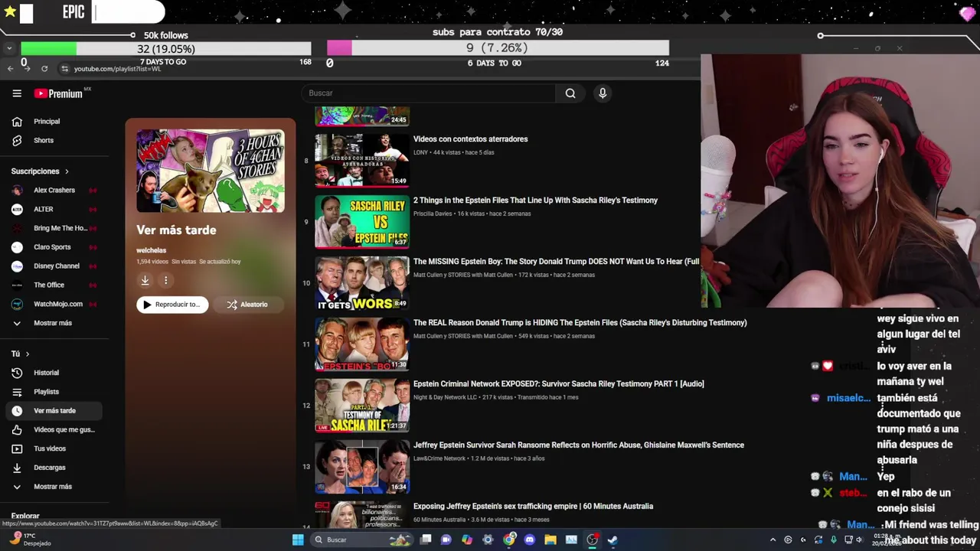Start voice search with microphone icon
980x551 pixels.
click(603, 93)
